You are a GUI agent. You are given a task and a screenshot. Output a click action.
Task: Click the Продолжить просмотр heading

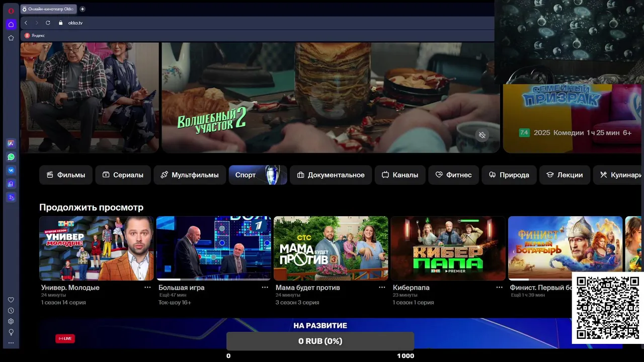click(91, 207)
